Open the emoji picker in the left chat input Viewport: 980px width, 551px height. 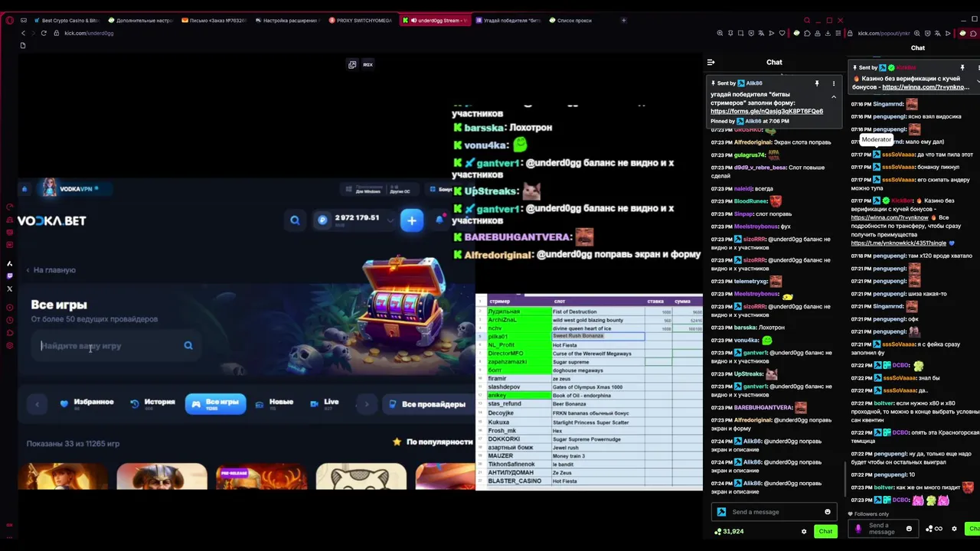[x=828, y=512]
